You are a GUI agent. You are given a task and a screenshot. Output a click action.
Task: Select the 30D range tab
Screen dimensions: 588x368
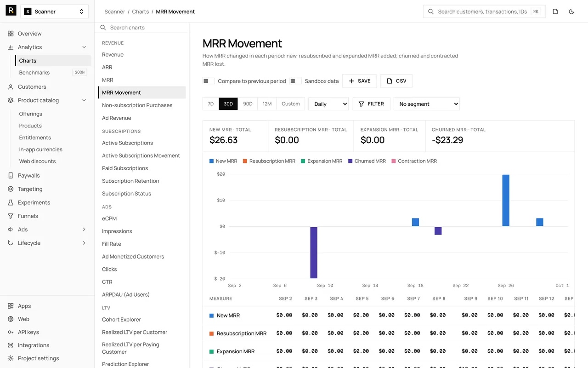point(228,104)
